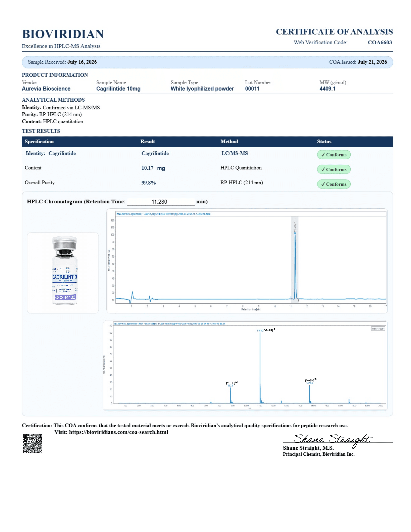This screenshot has width=411, height=532.
Task: Select the molecular weight value 4409.1
Action: click(327, 89)
